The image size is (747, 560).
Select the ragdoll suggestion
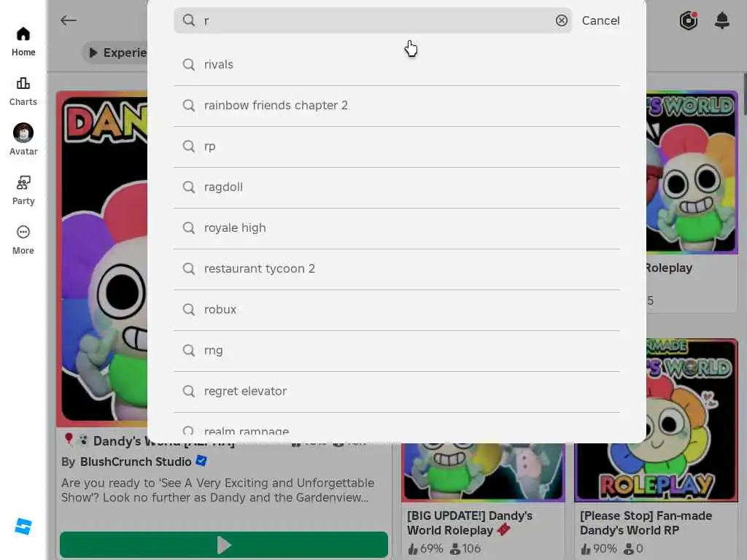coord(396,187)
